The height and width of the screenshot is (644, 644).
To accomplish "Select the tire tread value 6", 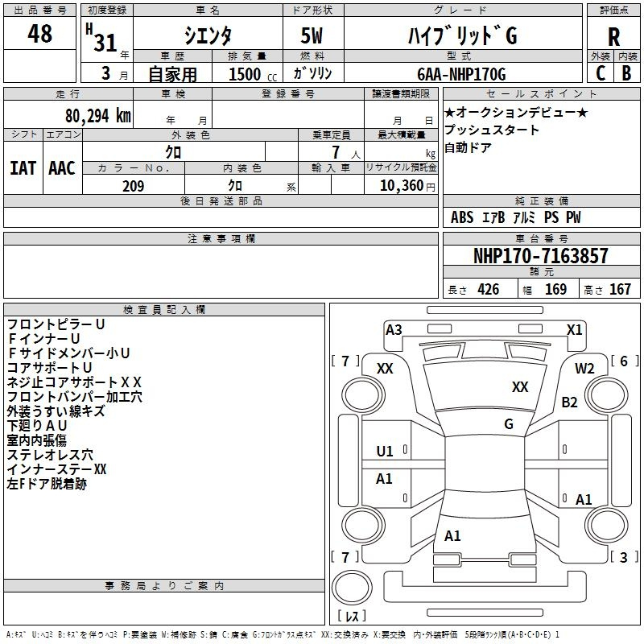I will pos(623,361).
